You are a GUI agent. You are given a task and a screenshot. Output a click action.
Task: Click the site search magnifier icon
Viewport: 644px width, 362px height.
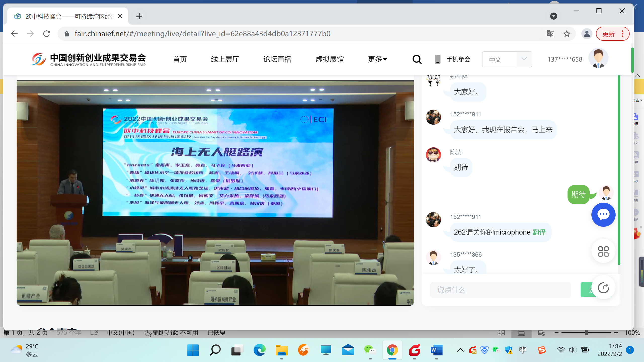[x=417, y=59]
